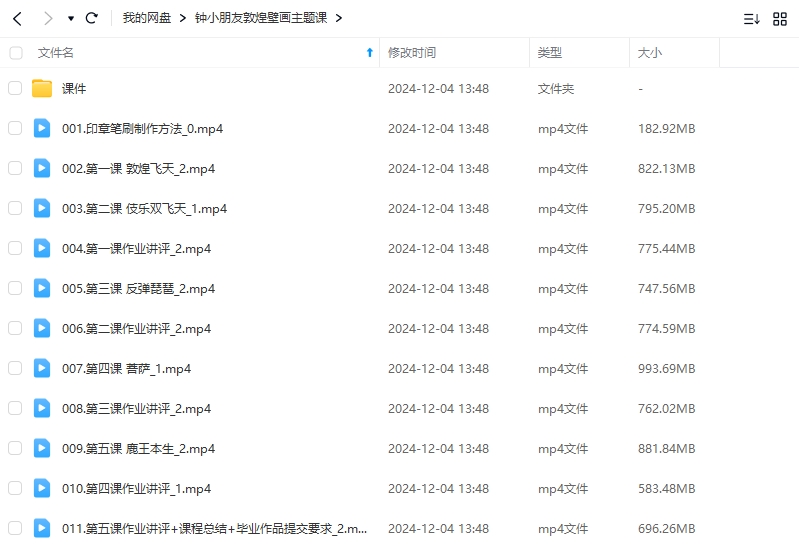
Task: Expand chevron after 钟小朋友敦煌壁画主题课 breadcrumb
Action: click(338, 18)
